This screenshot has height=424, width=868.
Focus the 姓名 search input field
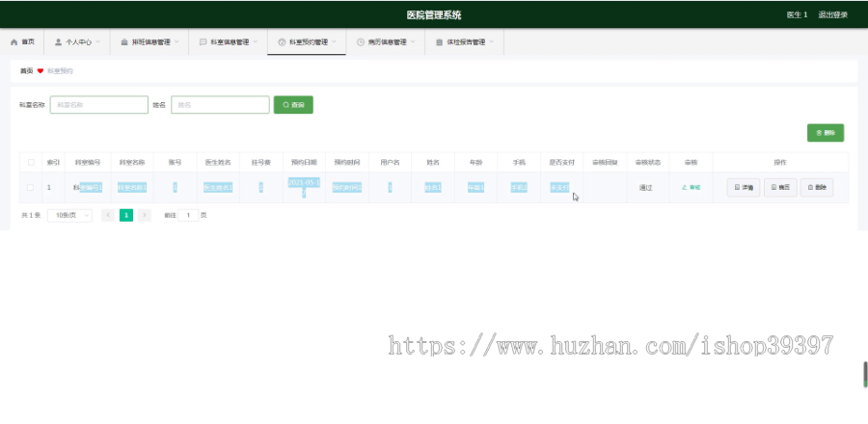coord(220,104)
